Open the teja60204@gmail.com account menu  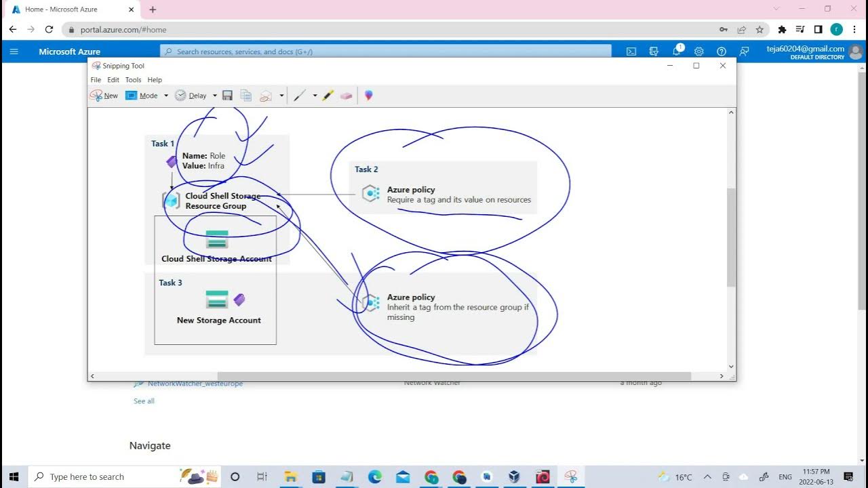click(x=814, y=52)
